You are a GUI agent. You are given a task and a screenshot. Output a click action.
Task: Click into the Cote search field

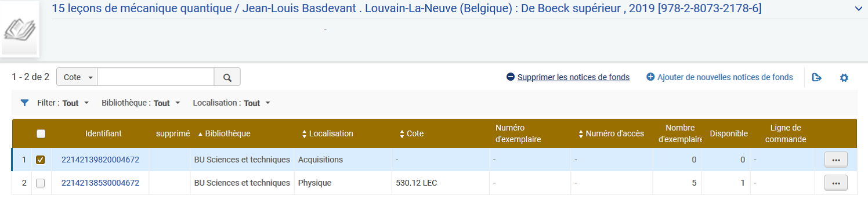(155, 77)
